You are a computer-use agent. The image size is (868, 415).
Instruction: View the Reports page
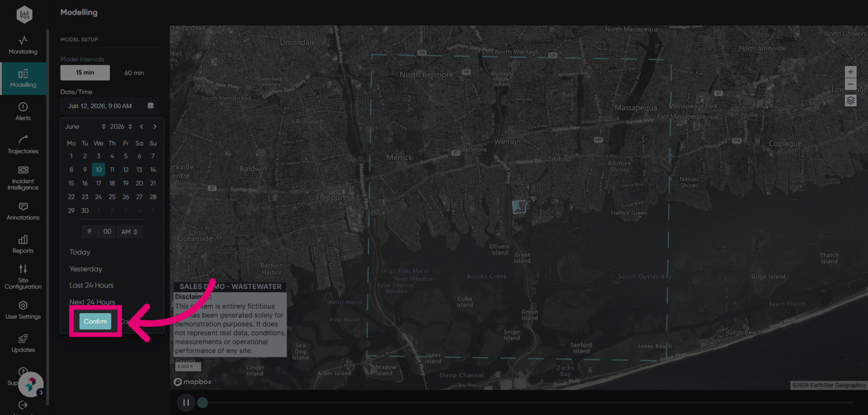23,244
